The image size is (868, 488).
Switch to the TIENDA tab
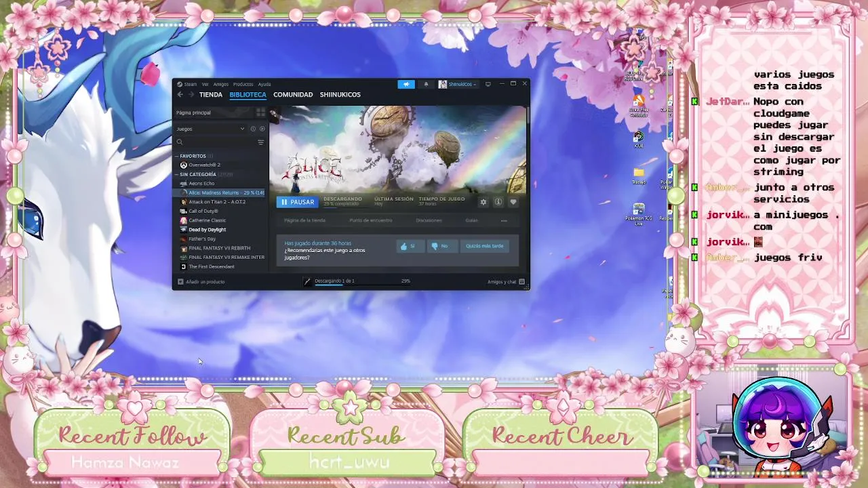click(210, 95)
